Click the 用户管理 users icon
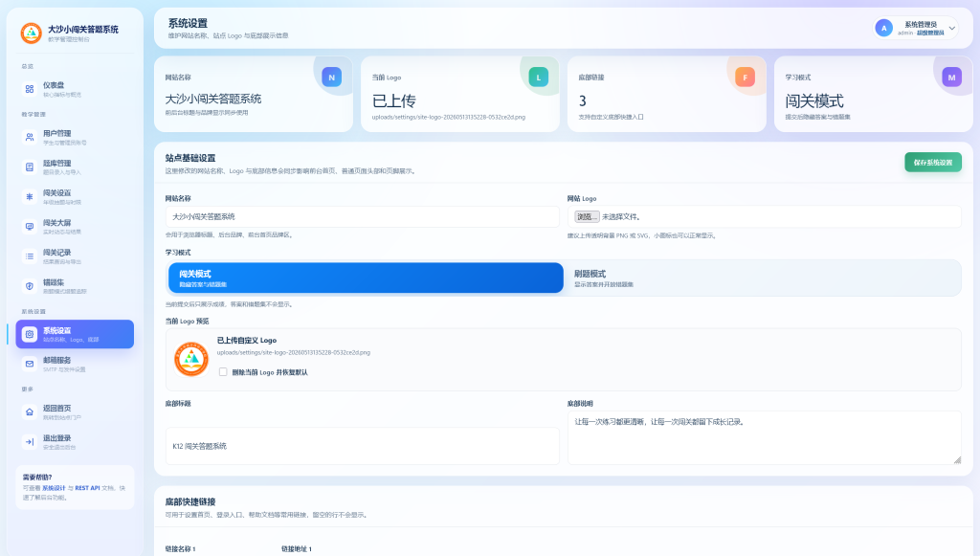The height and width of the screenshot is (556, 980). [x=30, y=138]
